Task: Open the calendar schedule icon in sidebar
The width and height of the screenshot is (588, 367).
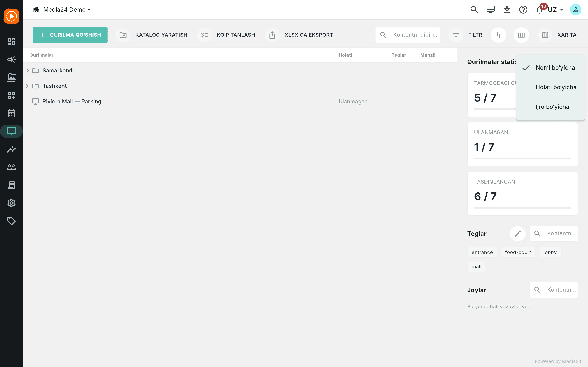Action: (11, 113)
